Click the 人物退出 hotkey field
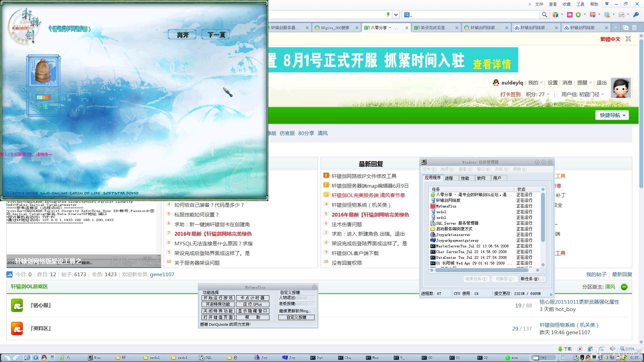The width and height of the screenshot is (644, 362). pos(306,298)
